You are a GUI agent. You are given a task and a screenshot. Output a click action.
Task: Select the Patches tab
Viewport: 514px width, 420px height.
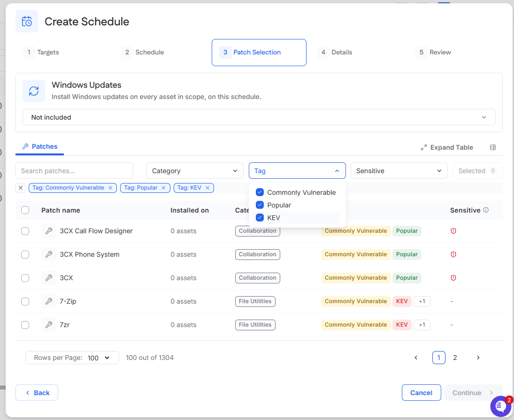coord(39,147)
